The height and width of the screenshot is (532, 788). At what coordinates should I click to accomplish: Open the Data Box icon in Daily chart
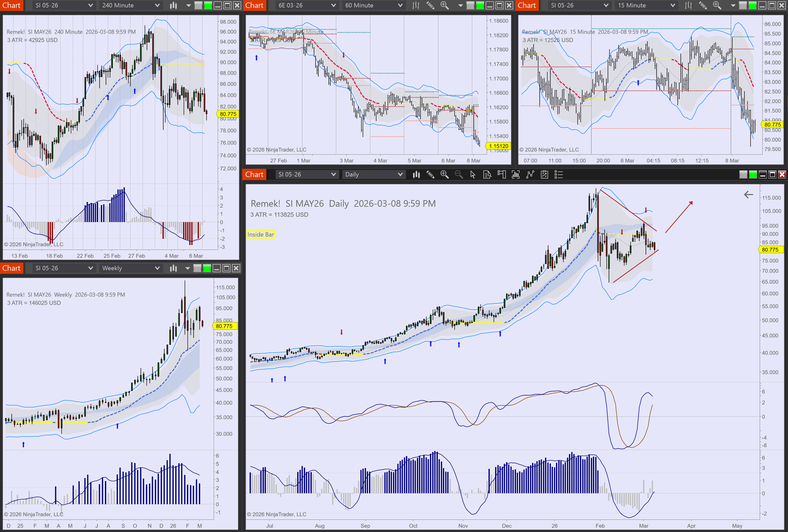click(487, 175)
